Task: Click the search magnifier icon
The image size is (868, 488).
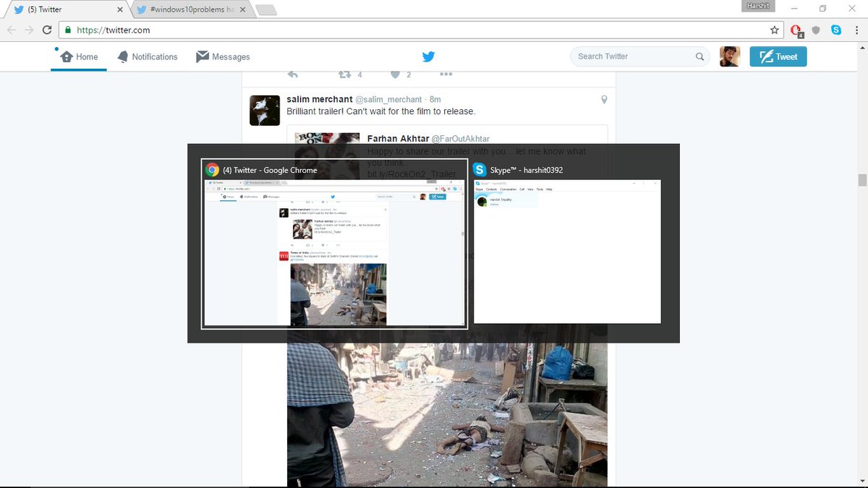Action: click(699, 56)
